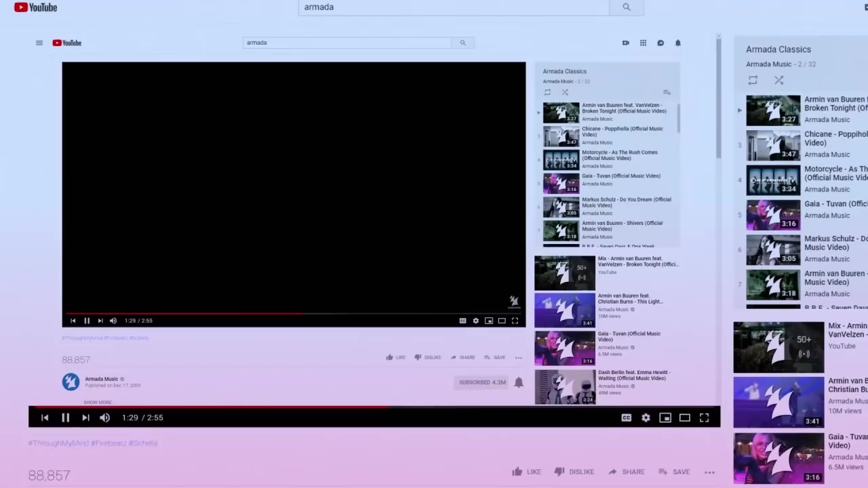Screen dimensions: 868x488
Task: Click the enlarged #ThroughMyMind hashtag link
Action: 58,443
